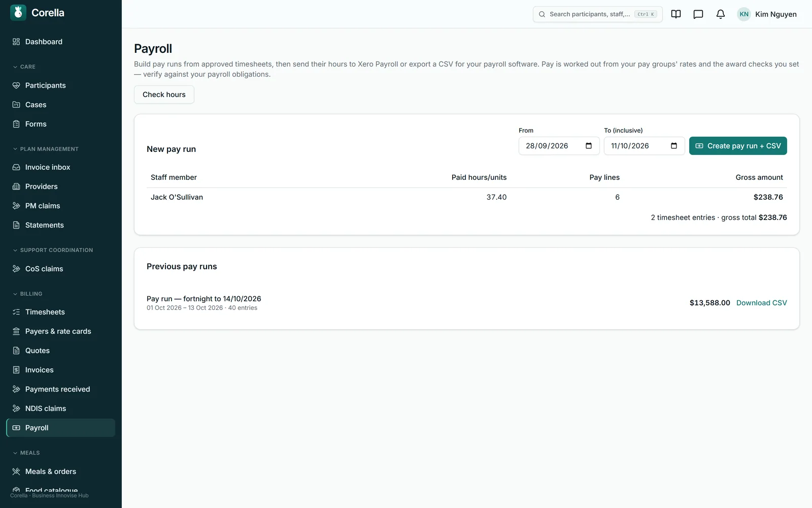Click the 37.40 paid hours value
The height and width of the screenshot is (508, 812).
pyautogui.click(x=496, y=197)
